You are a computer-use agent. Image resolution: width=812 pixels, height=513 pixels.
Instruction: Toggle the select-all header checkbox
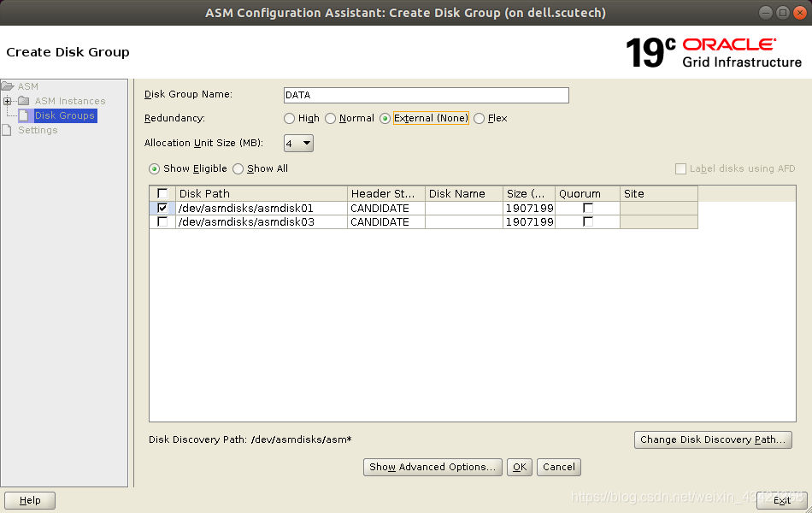[x=162, y=194]
